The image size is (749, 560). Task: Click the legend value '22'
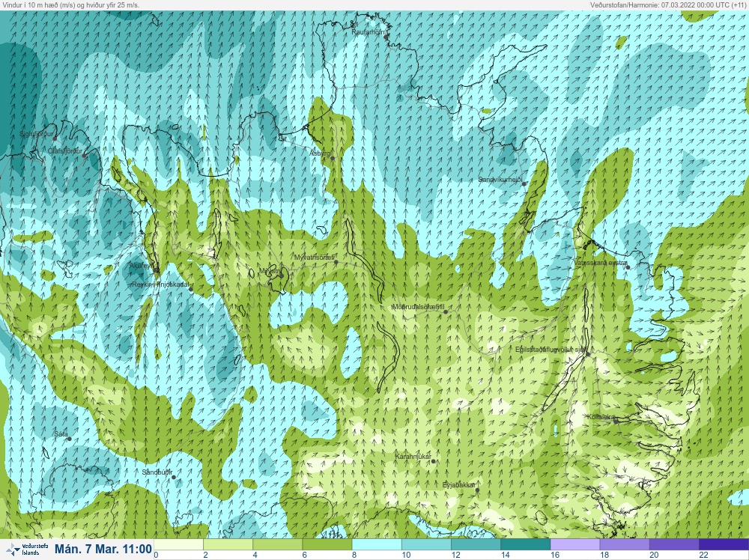coord(703,556)
